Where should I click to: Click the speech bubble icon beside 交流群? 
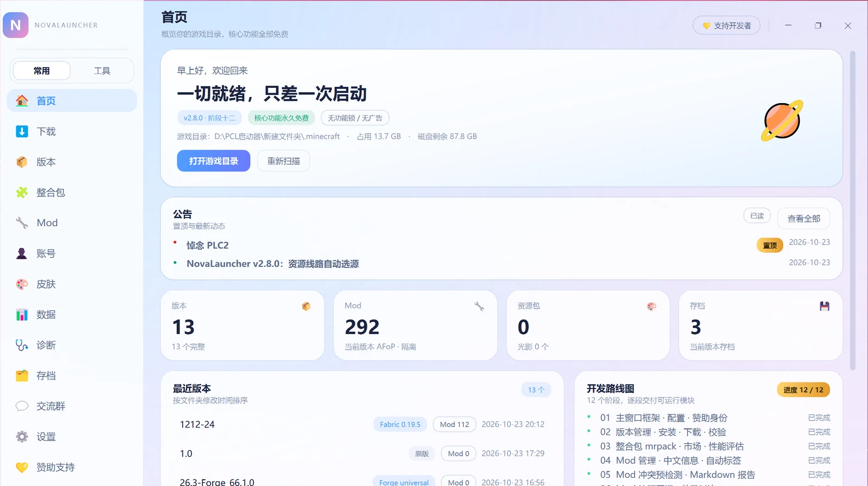[x=22, y=406]
